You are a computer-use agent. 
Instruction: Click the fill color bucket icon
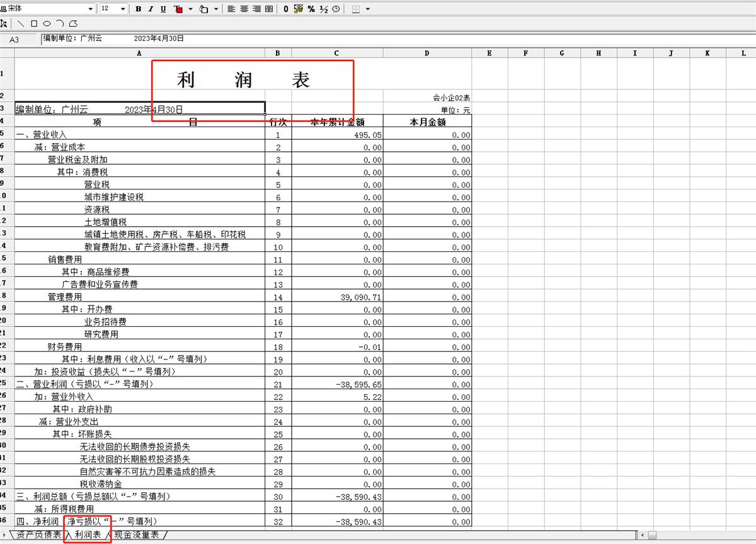pos(203,9)
